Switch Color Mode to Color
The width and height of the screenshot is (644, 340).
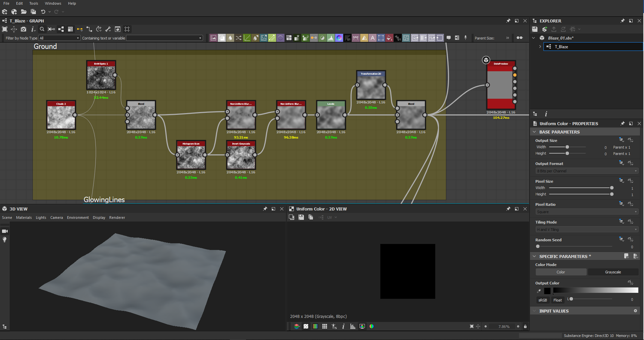point(561,272)
